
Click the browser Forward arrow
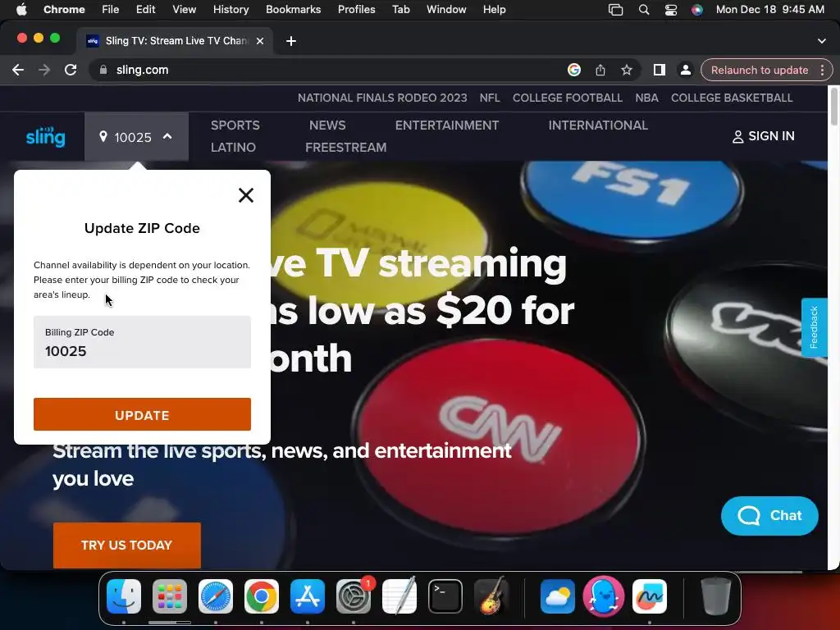point(44,71)
